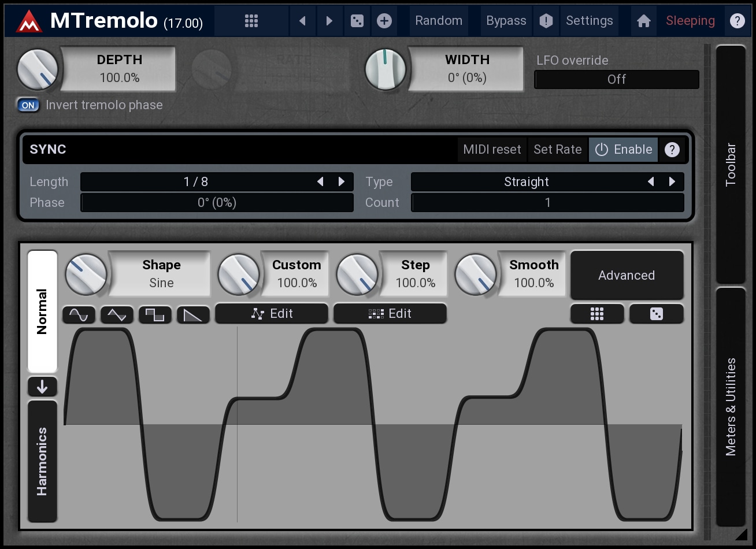The height and width of the screenshot is (549, 756).
Task: Toggle Invert tremolo phase ON switch
Action: point(28,105)
